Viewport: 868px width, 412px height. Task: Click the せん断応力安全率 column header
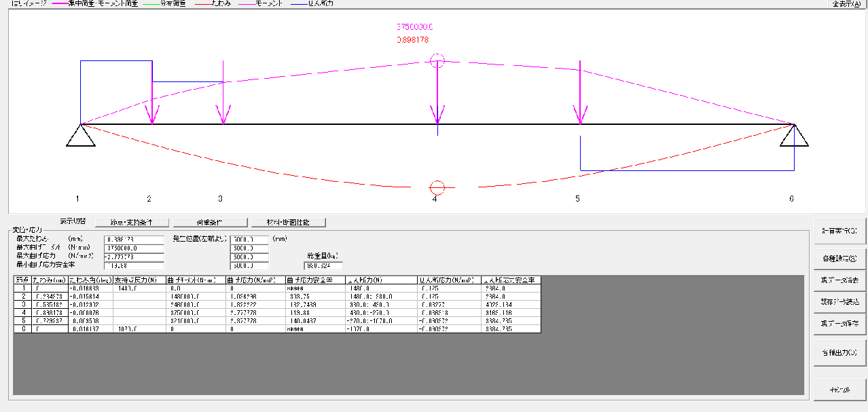click(511, 280)
